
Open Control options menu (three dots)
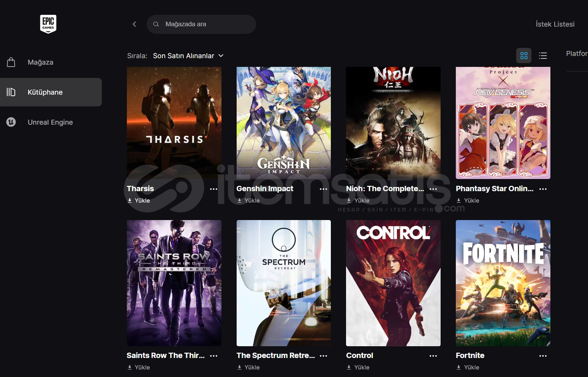433,356
